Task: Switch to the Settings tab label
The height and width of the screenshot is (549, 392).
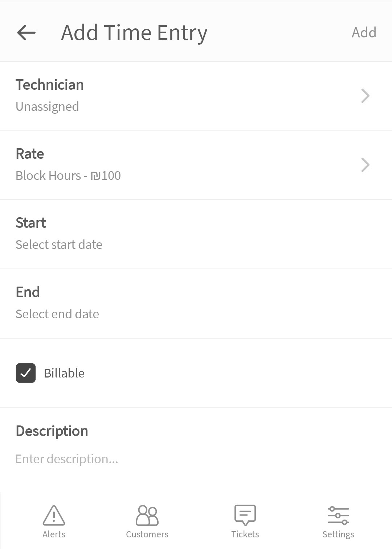Action: point(338,534)
